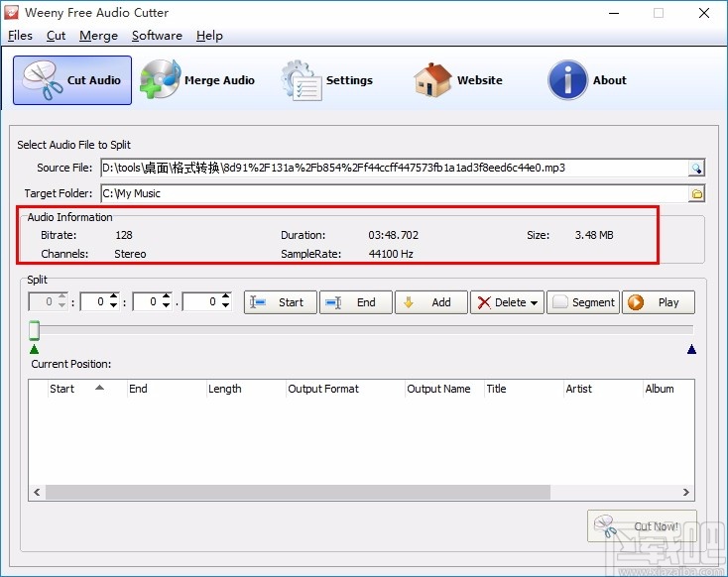Increase the minutes spinner value
728x577 pixels.
(114, 296)
